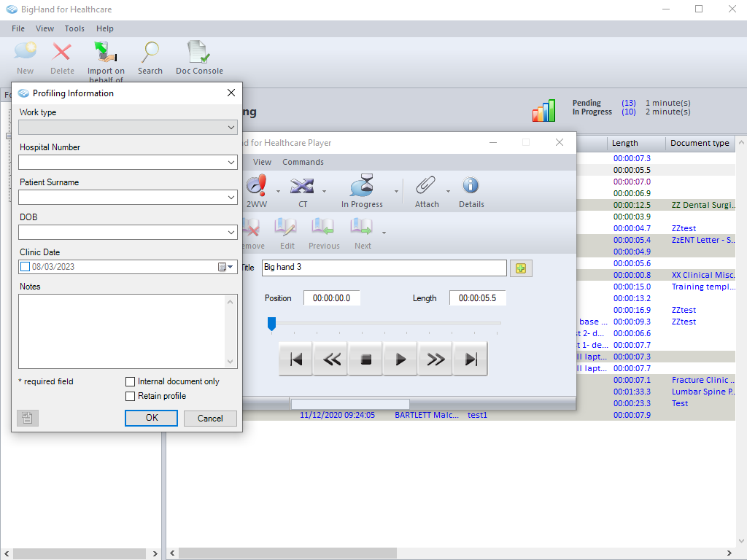Stop playback in the Player
Viewport: 747px width, 560px height.
pyautogui.click(x=366, y=359)
